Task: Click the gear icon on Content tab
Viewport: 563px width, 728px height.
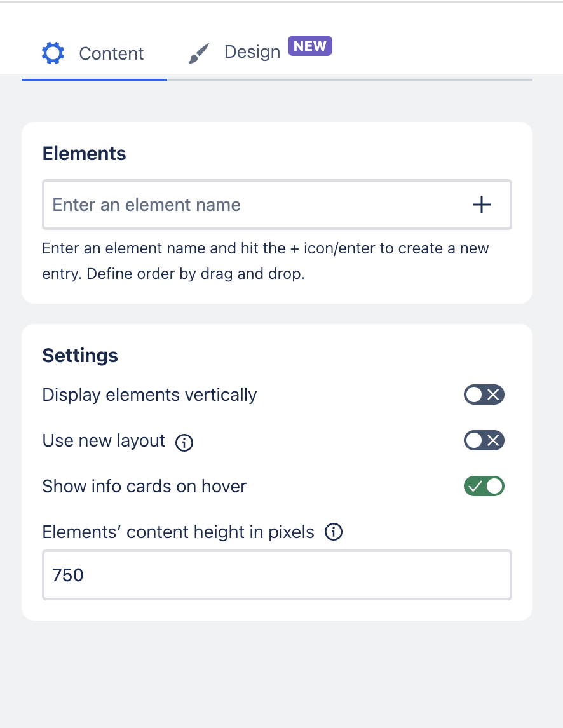Action: pyautogui.click(x=53, y=53)
